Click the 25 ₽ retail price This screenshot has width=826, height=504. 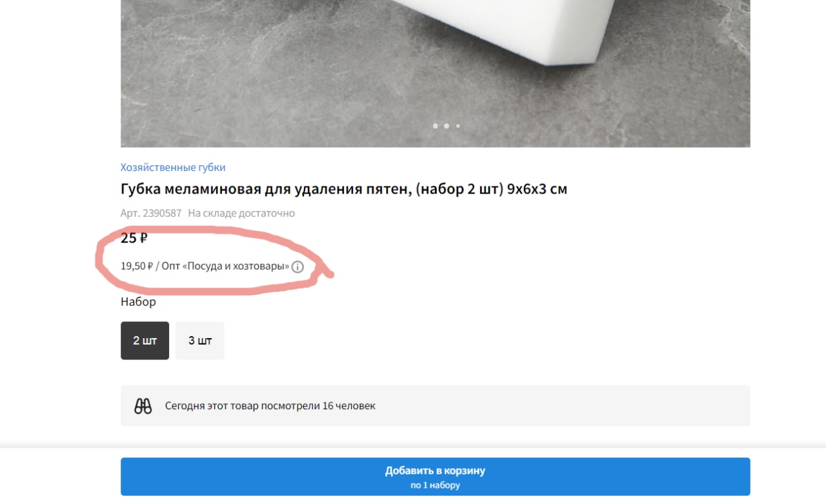tap(134, 238)
